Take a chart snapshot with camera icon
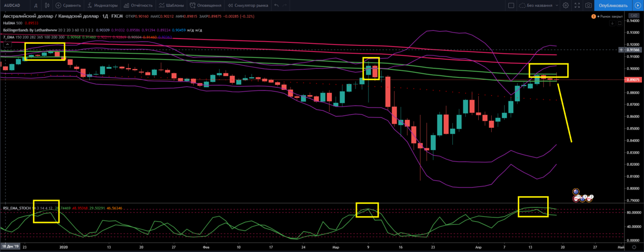Viewport: 644px width, 252px height. (x=589, y=5)
